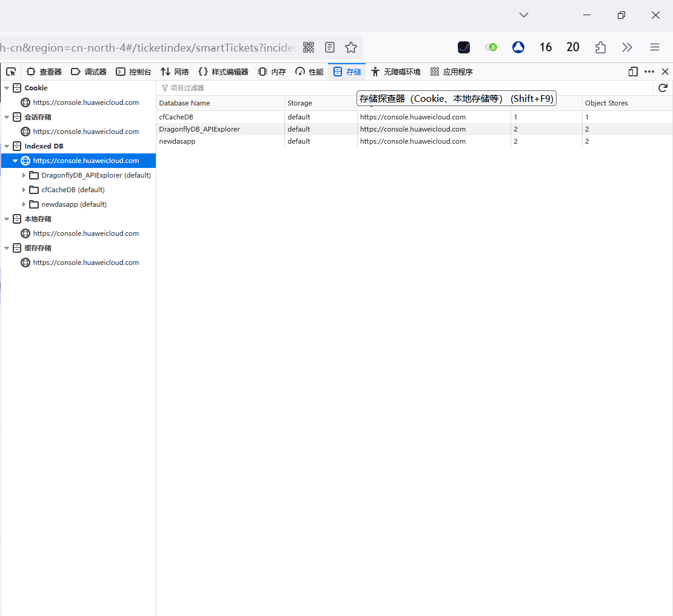Close the developer tools panel
This screenshot has height=616, width=673.
(x=665, y=72)
